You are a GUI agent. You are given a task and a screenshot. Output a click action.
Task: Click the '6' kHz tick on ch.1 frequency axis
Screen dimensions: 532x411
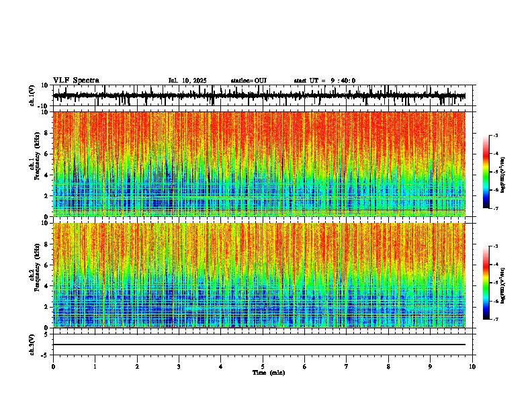[x=47, y=154]
